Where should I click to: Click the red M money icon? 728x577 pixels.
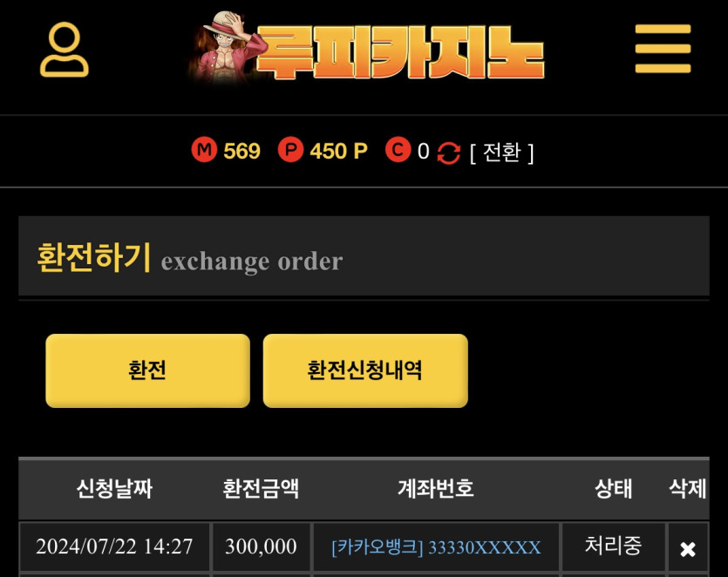click(204, 150)
